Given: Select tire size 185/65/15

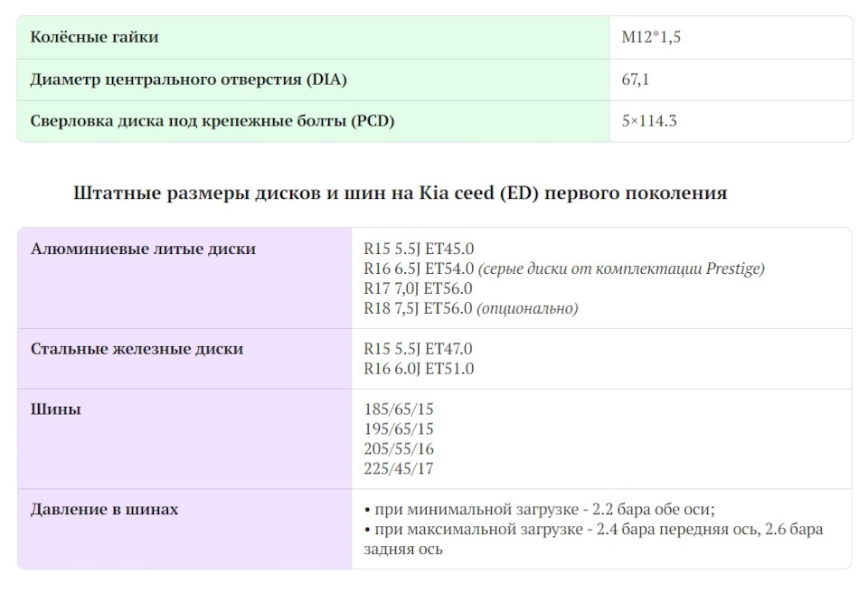Looking at the screenshot, I should [x=399, y=409].
